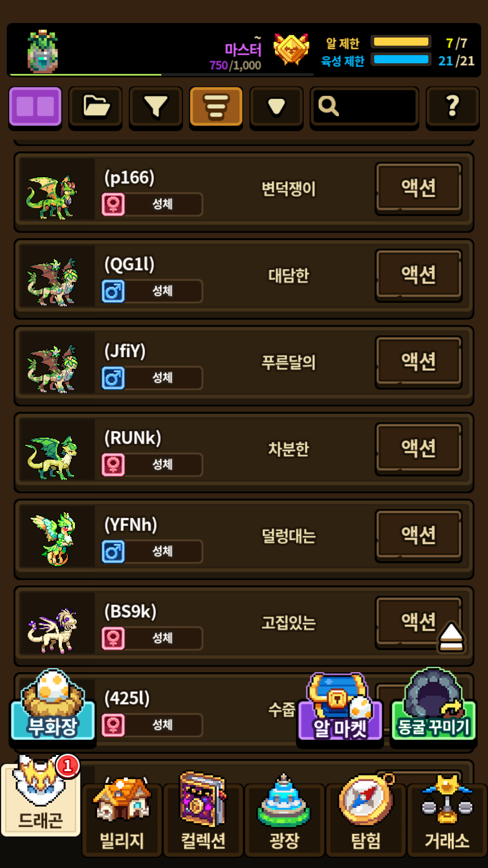This screenshot has height=868, width=488.
Task: Tap the scroll-to-top arrow icon
Action: (x=451, y=637)
